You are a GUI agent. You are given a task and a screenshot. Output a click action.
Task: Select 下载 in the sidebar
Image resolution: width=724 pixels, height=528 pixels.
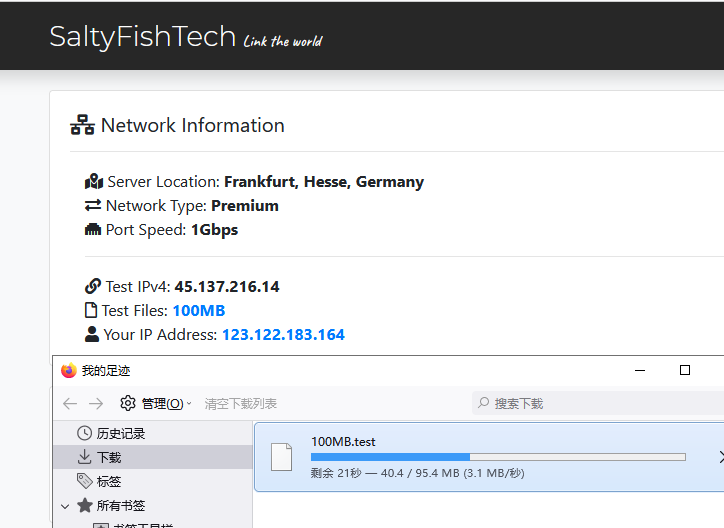pos(153,457)
